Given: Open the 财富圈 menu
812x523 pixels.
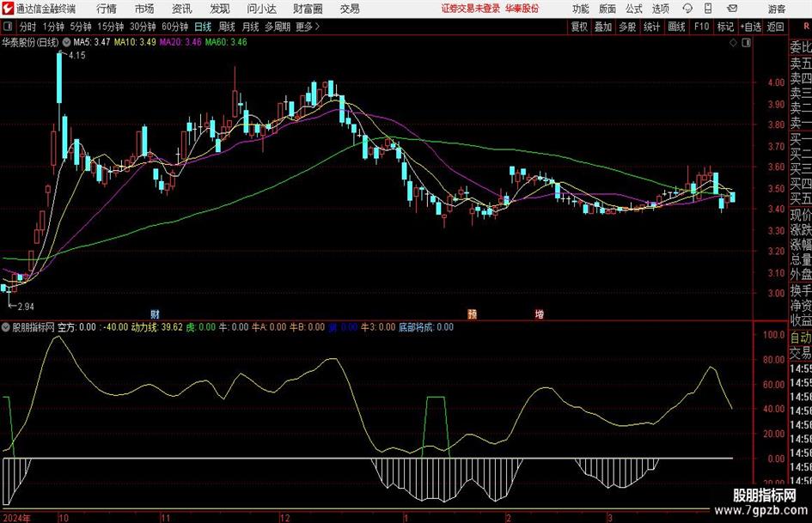Looking at the screenshot, I should coord(308,9).
